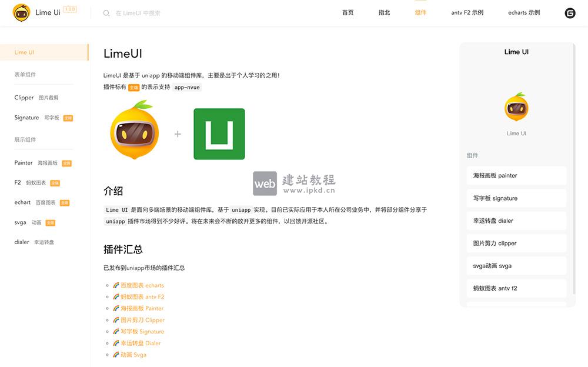Screen dimensions: 588x367
Task: Click the search magnifier icon
Action: pyautogui.click(x=106, y=12)
